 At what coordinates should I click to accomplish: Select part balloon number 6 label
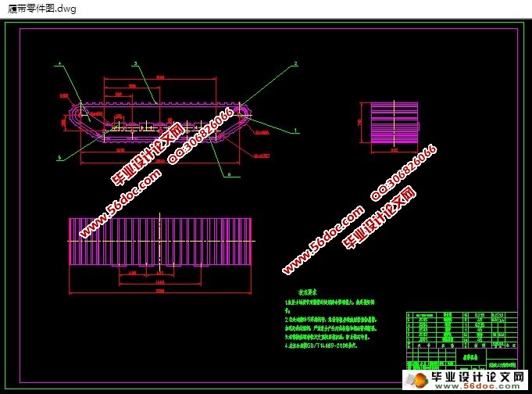[227, 175]
